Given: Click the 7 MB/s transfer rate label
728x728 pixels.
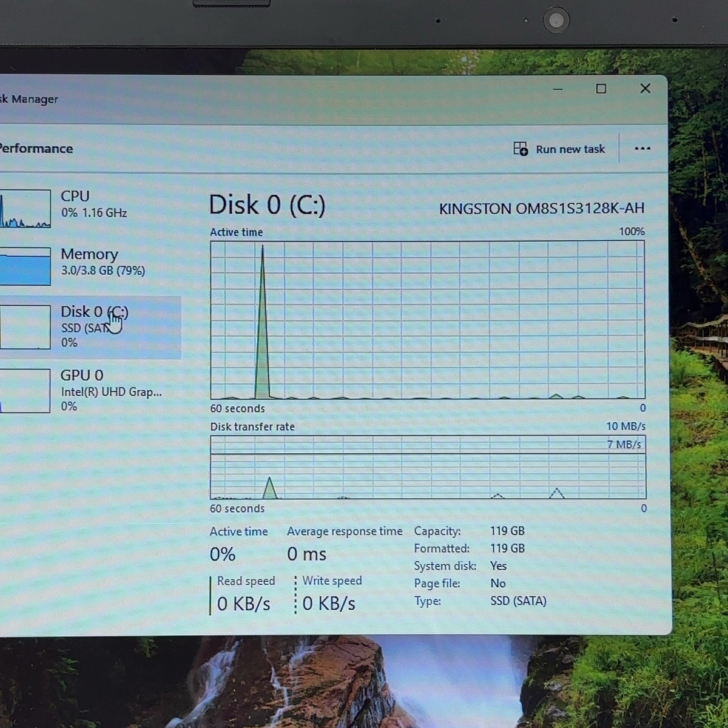Looking at the screenshot, I should pos(624,445).
